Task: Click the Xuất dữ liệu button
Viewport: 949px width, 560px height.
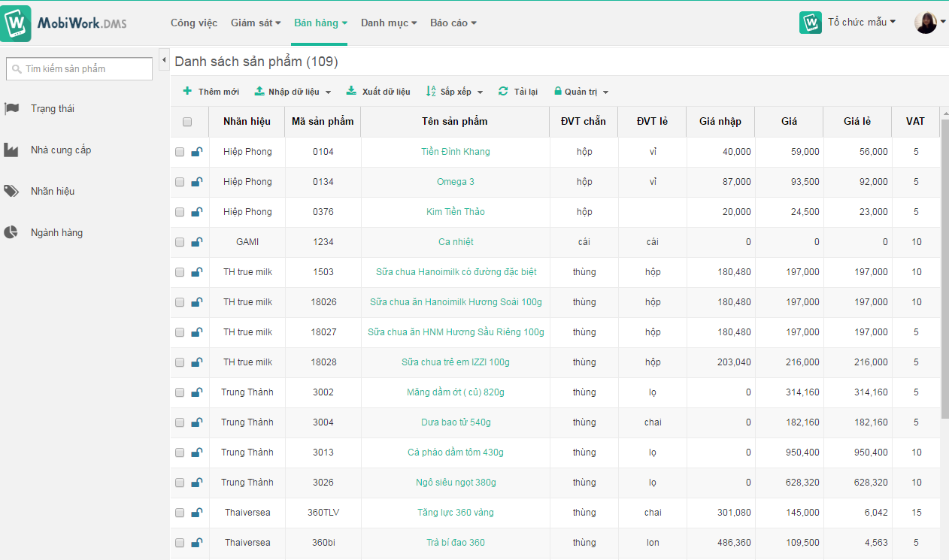Action: coord(378,92)
